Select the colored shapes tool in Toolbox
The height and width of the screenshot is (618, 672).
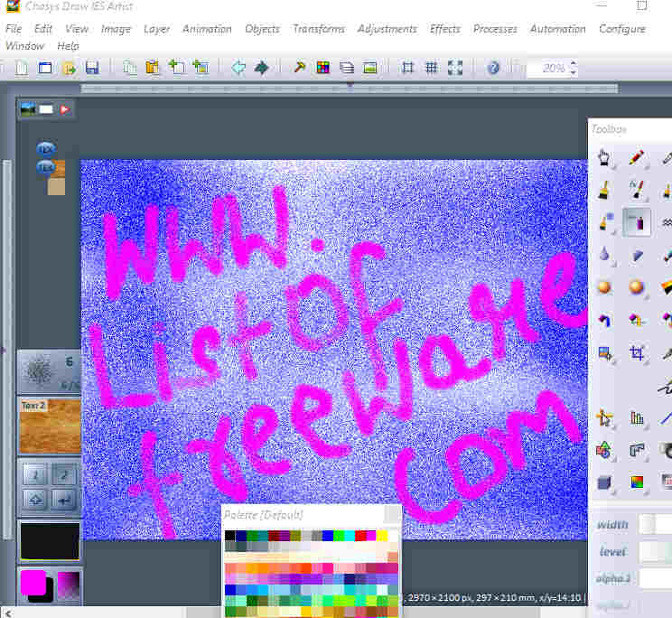click(604, 450)
